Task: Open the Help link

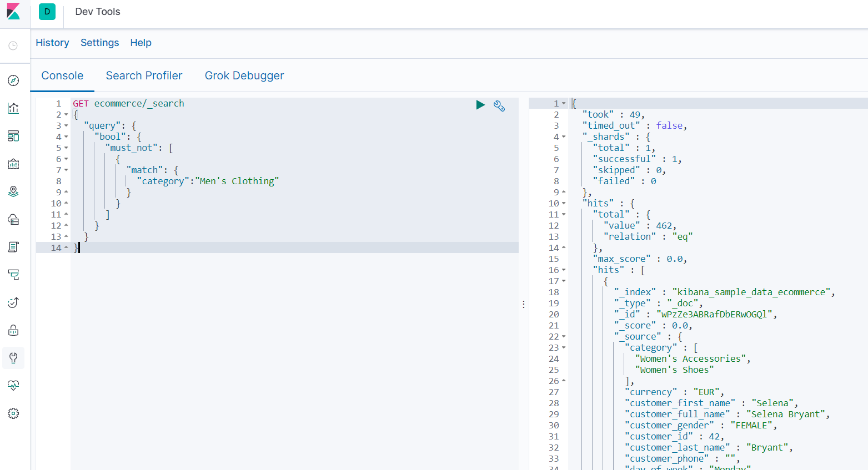Action: click(141, 43)
